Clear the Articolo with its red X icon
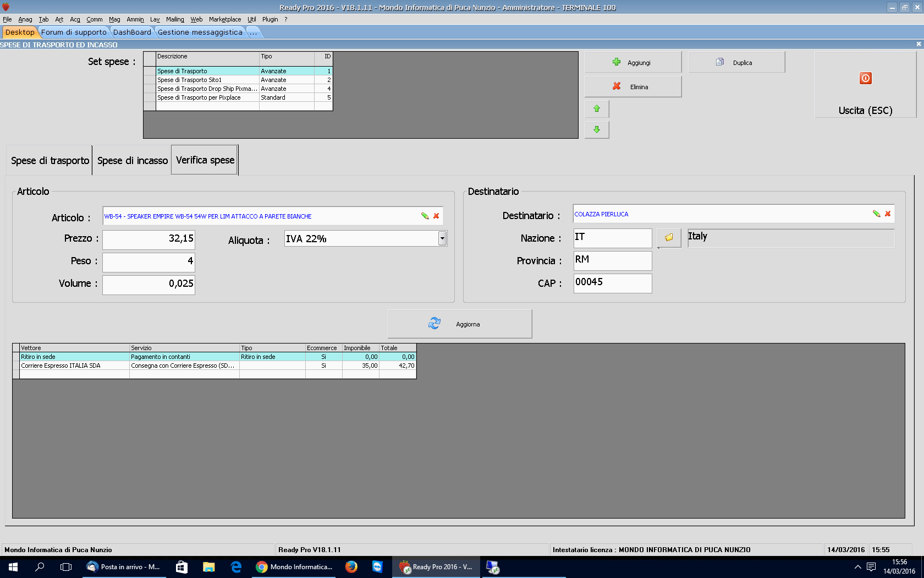Viewport: 924px width, 578px height. 436,216
